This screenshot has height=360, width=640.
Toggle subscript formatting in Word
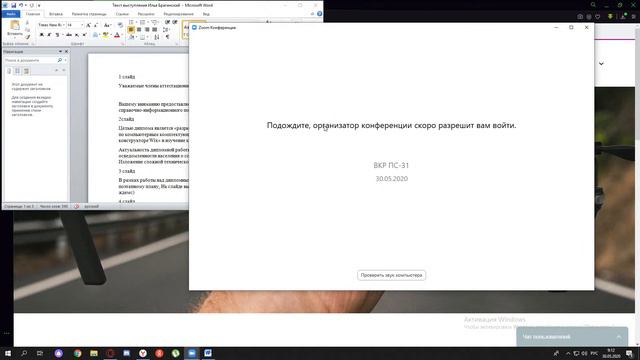point(77,35)
